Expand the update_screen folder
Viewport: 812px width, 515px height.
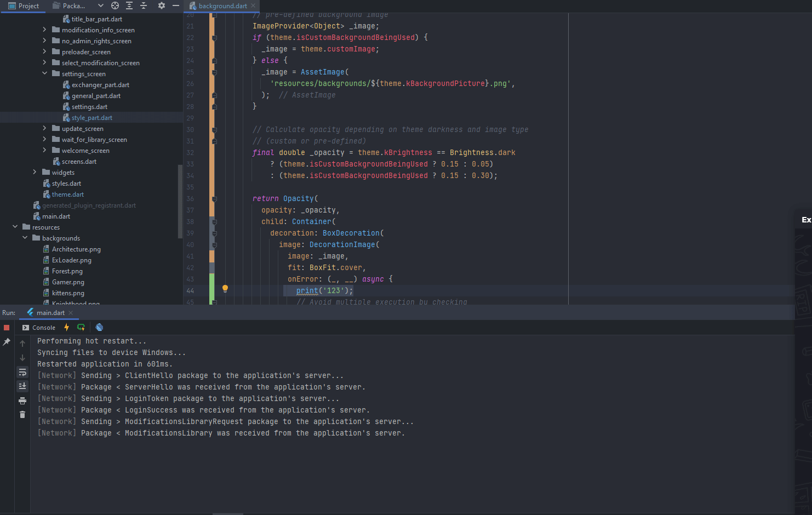[x=44, y=128]
